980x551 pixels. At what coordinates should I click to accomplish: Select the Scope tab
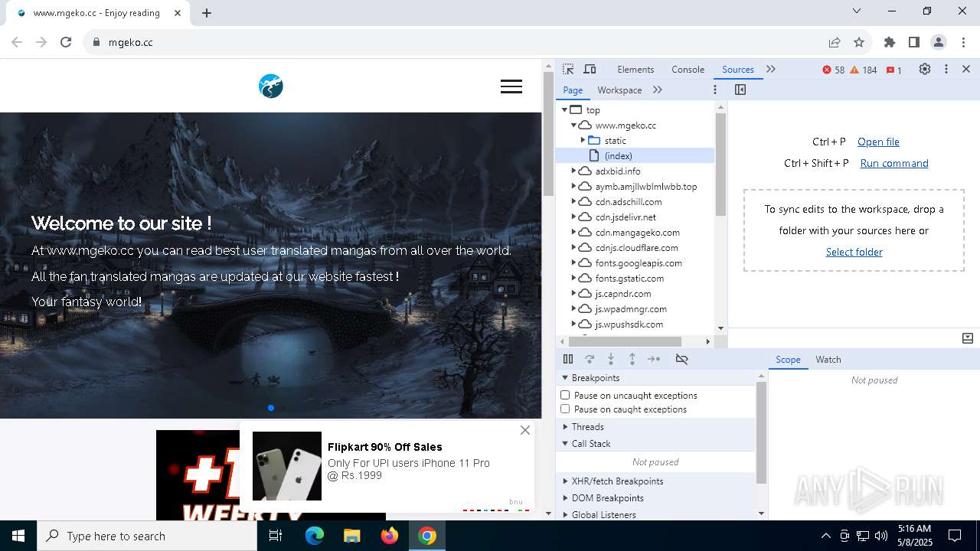pos(788,359)
